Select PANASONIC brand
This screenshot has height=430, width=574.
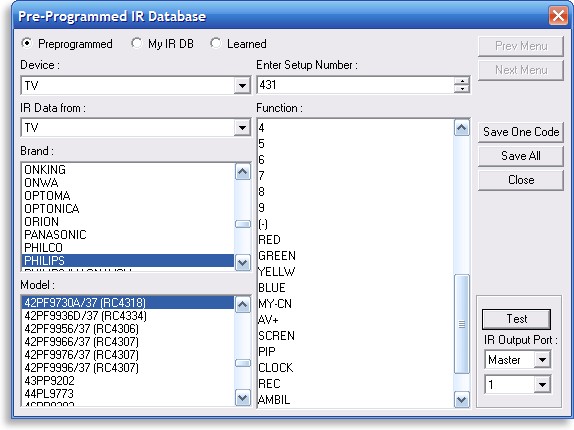tap(128, 235)
